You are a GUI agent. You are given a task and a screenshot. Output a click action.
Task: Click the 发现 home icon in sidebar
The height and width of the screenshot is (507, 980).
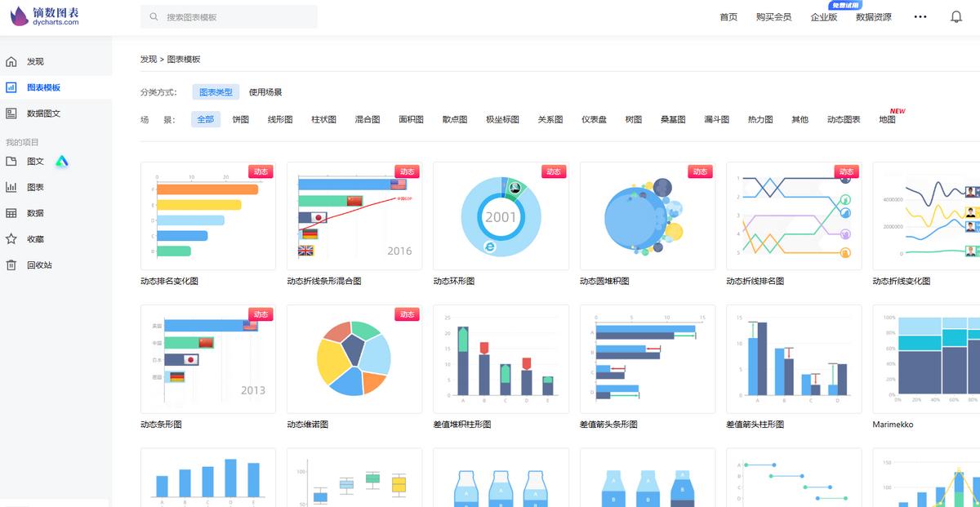click(11, 61)
